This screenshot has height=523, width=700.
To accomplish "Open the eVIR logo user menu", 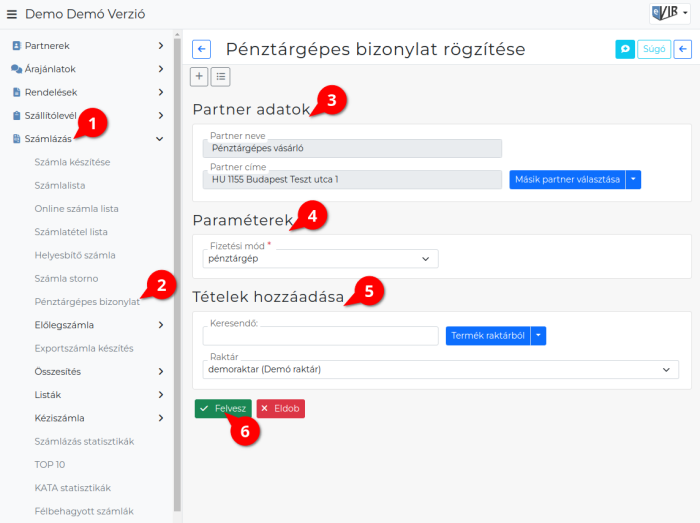I will [x=669, y=13].
